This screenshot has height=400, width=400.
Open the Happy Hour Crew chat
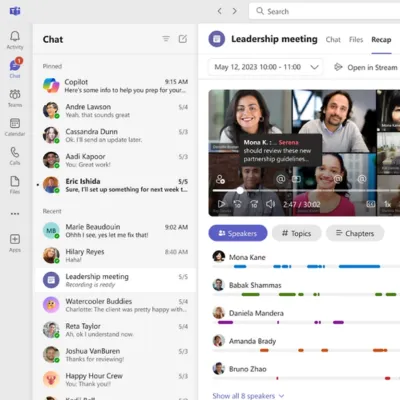point(116,379)
